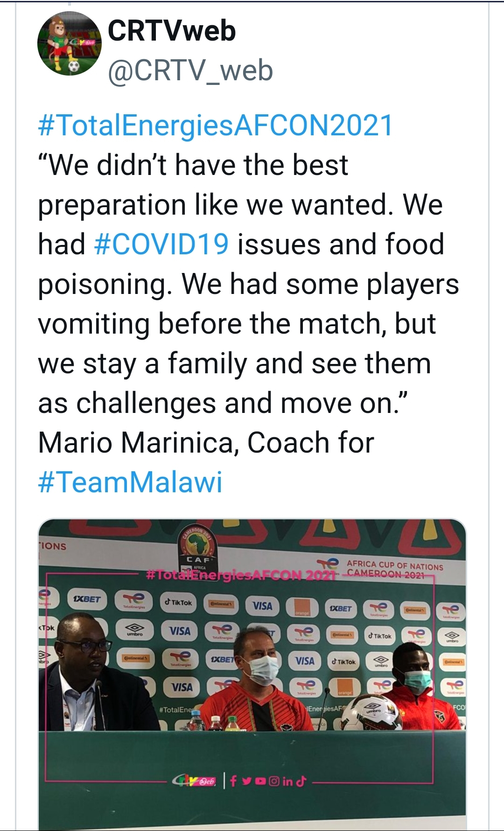
Task: Click the "Mario Marinica, Coach for" tweet line
Action: 206,442
